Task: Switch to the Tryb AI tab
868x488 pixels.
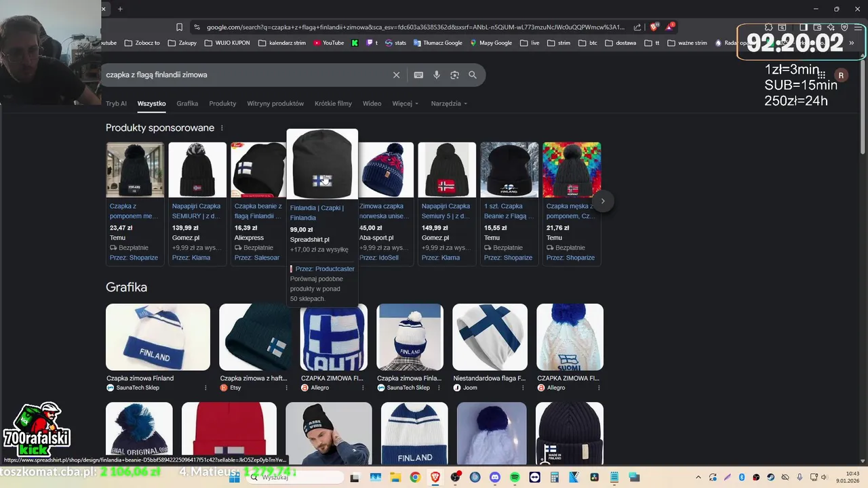Action: pos(116,104)
